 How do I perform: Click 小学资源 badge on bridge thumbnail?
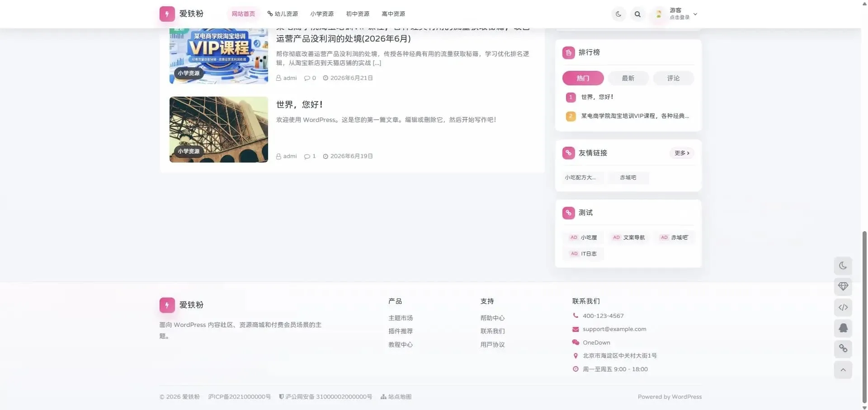click(189, 151)
